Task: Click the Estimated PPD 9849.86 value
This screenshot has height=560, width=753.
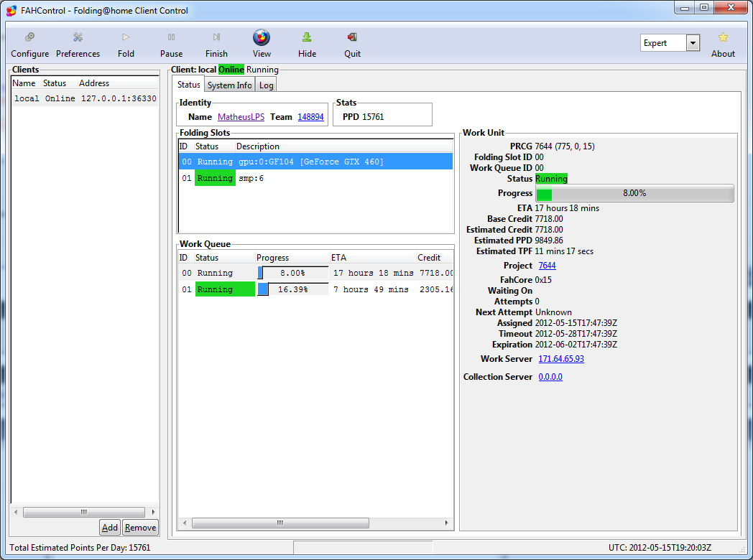Action: point(549,241)
